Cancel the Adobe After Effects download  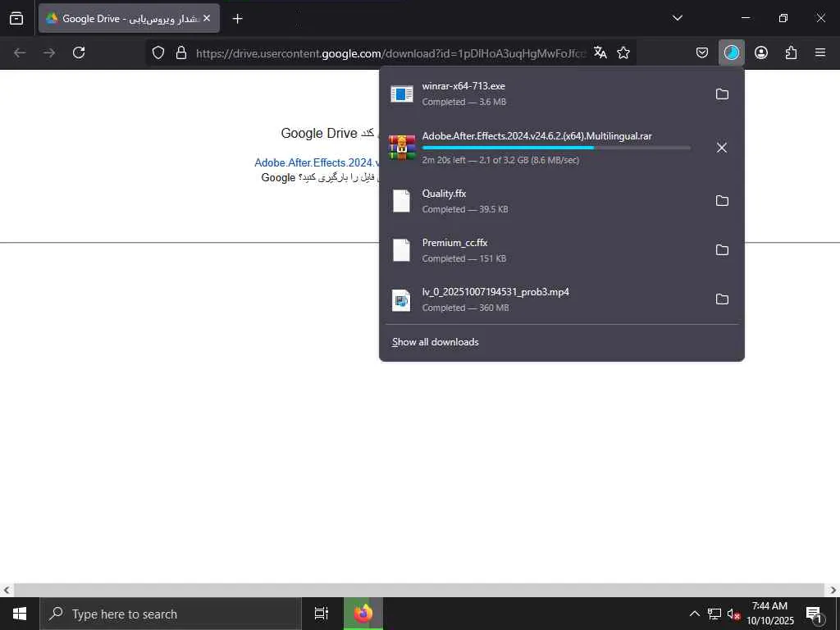[722, 148]
